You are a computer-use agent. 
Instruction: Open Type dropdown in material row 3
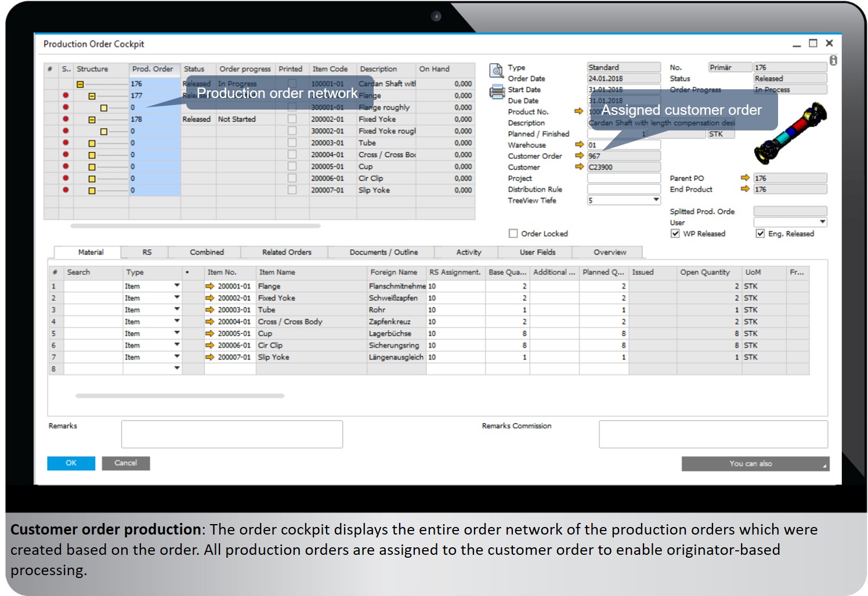coord(177,310)
